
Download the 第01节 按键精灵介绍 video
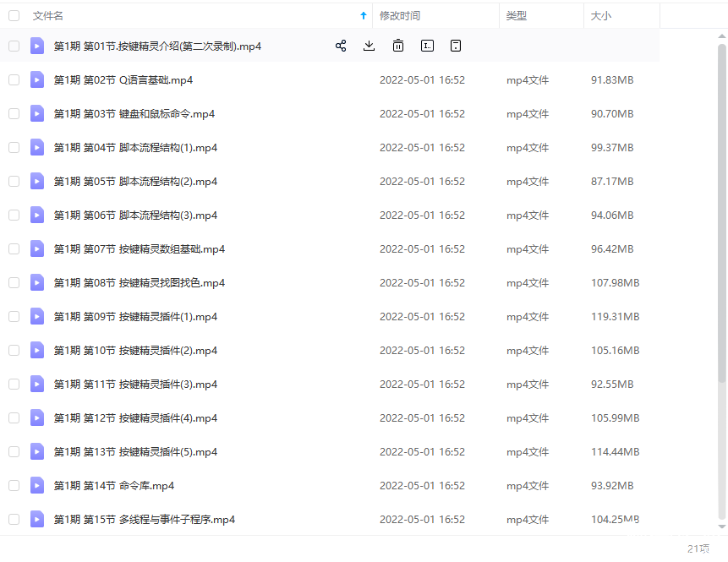pyautogui.click(x=369, y=46)
